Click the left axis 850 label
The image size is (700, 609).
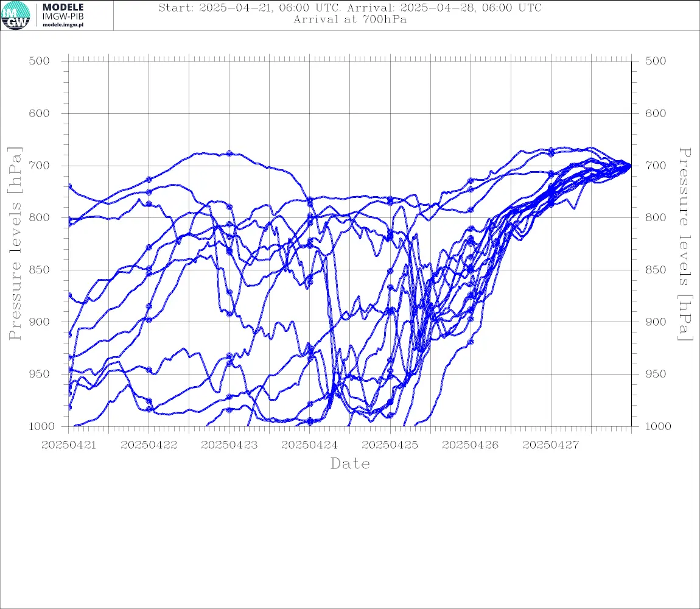(x=40, y=270)
